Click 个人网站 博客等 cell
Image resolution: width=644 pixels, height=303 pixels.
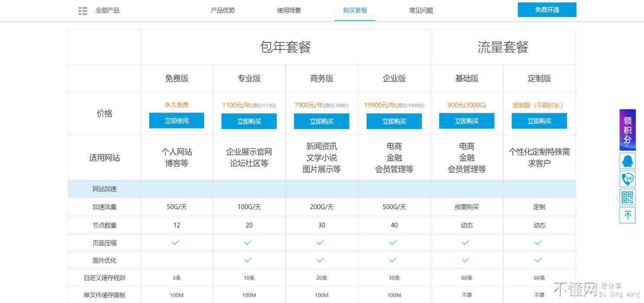point(177,158)
